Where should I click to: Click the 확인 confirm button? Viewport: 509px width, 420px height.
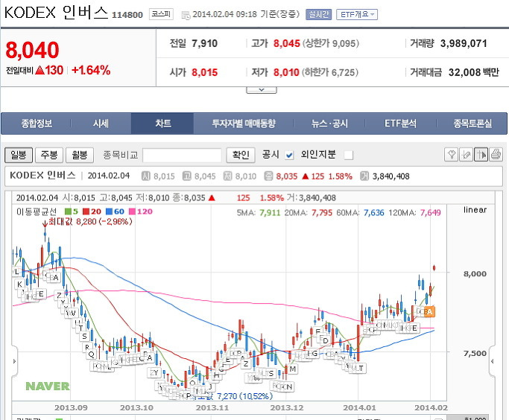point(241,155)
